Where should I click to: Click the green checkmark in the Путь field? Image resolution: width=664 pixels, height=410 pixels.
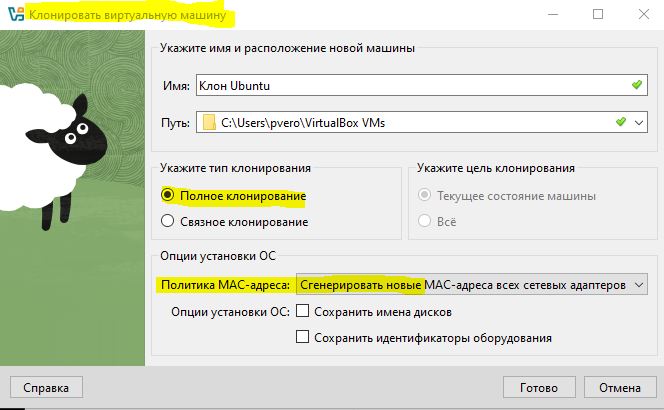point(620,123)
